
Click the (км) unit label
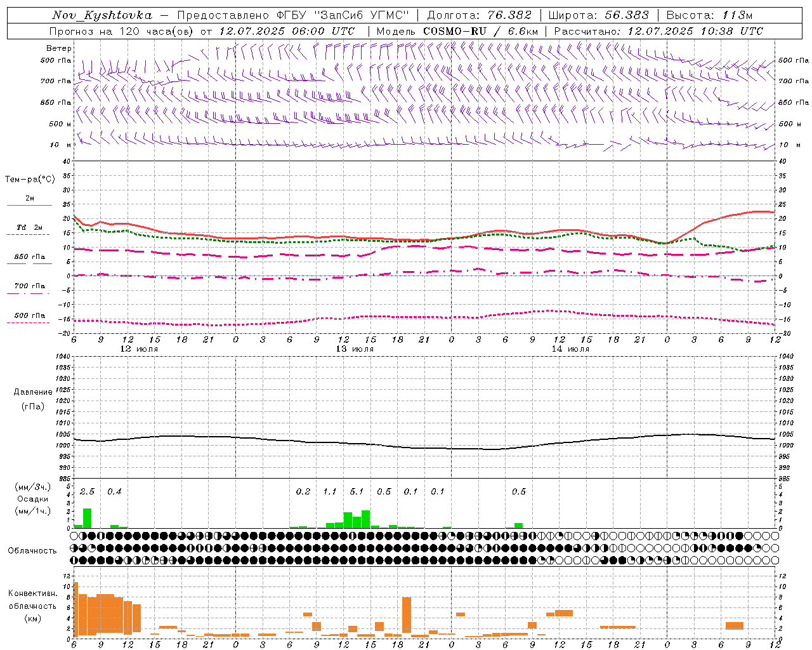pos(32,618)
